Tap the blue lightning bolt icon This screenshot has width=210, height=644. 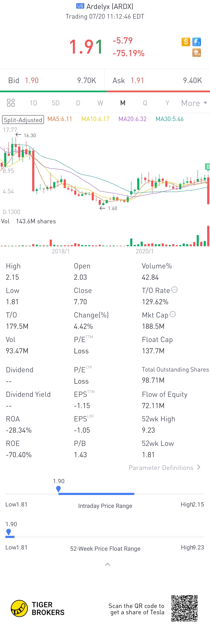pos(197,42)
